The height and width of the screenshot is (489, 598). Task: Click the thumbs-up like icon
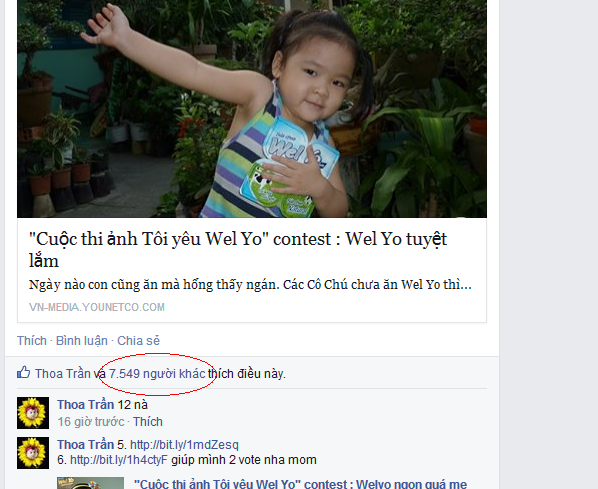pyautogui.click(x=23, y=372)
